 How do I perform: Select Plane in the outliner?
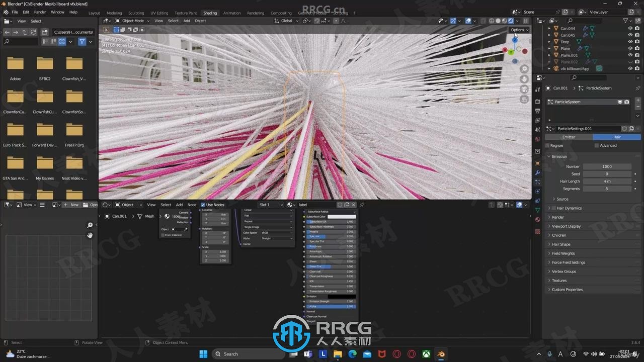click(x=566, y=49)
